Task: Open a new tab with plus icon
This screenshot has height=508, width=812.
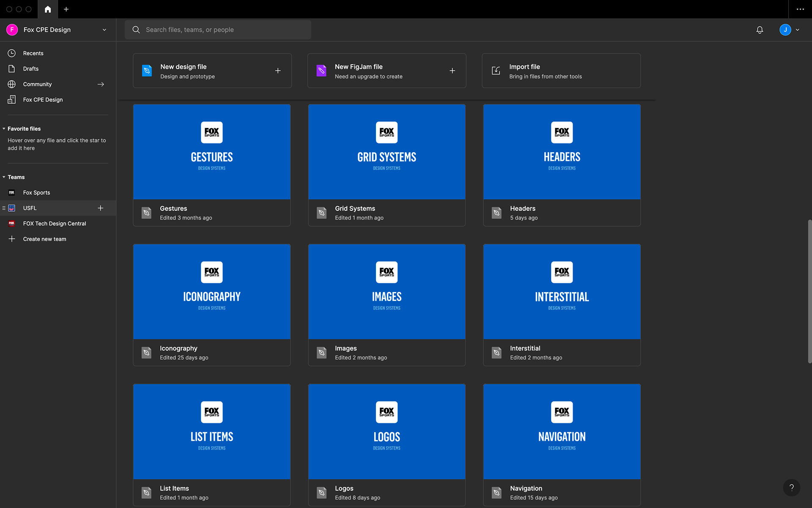Action: [x=66, y=9]
